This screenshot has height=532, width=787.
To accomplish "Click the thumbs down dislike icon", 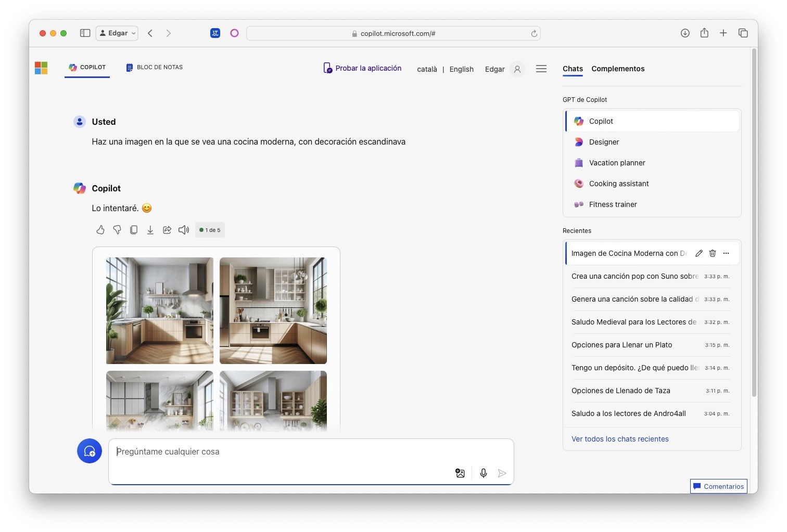I will click(117, 230).
